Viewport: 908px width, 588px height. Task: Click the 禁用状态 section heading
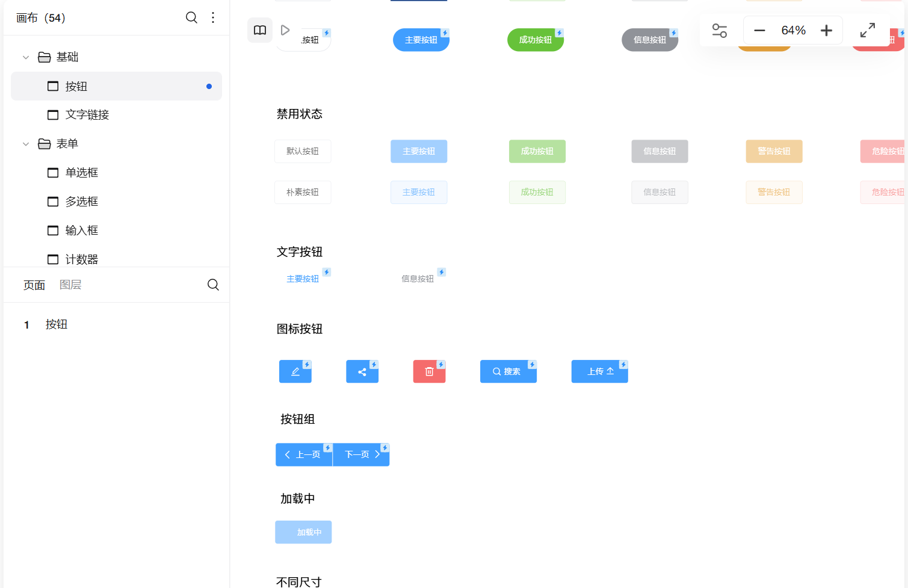[x=300, y=114]
